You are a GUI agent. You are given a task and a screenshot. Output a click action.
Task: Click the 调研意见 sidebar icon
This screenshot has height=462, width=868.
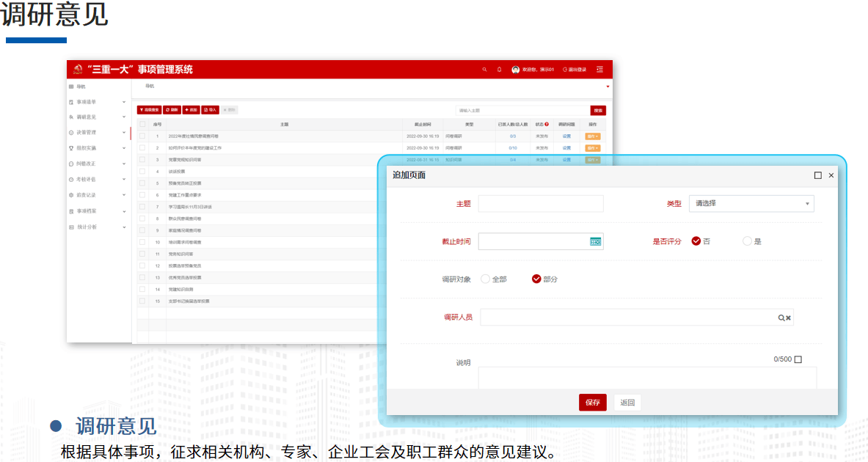71,117
